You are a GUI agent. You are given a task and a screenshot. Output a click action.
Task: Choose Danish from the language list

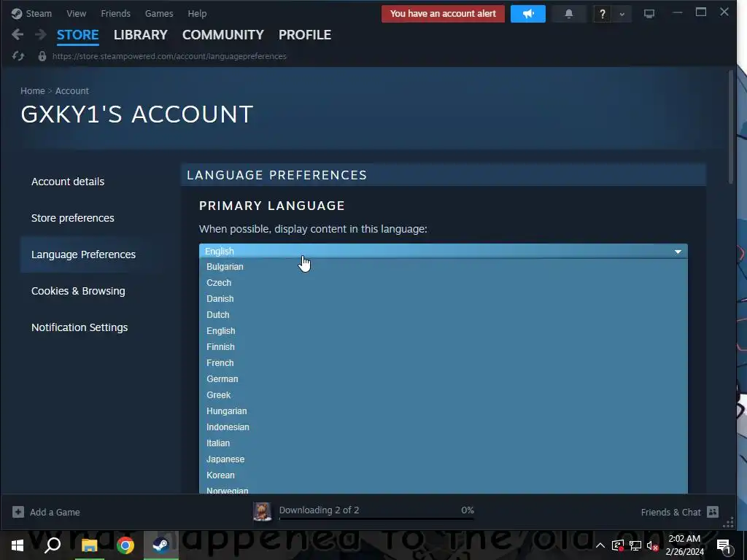click(443, 298)
